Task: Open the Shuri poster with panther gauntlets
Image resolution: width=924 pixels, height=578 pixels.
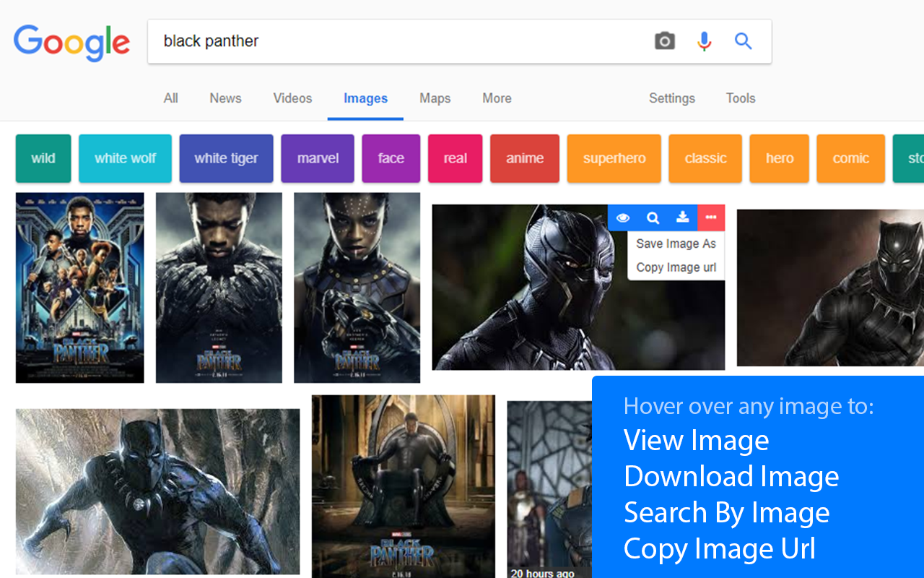Action: (x=357, y=288)
